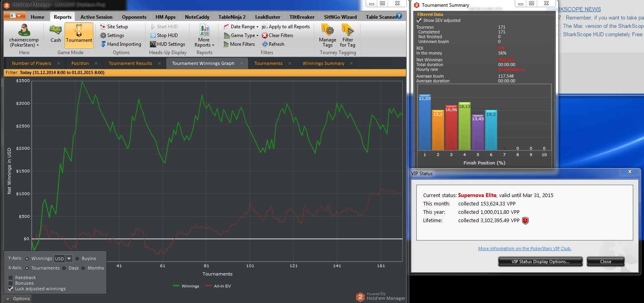
Task: Click Close in VIP Status dialog
Action: tap(605, 262)
